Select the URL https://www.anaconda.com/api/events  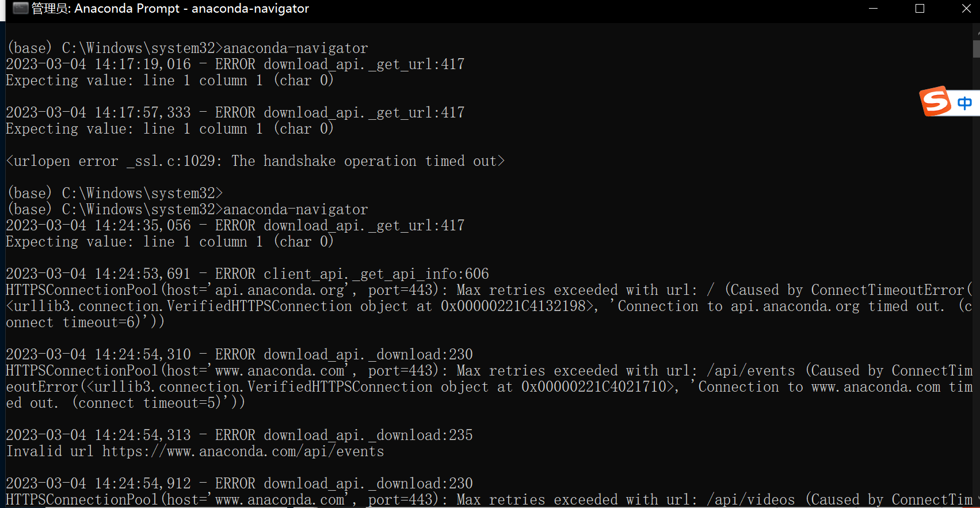point(243,452)
